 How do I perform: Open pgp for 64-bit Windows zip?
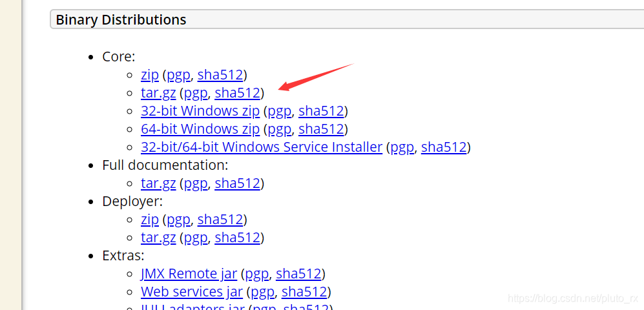coord(279,129)
